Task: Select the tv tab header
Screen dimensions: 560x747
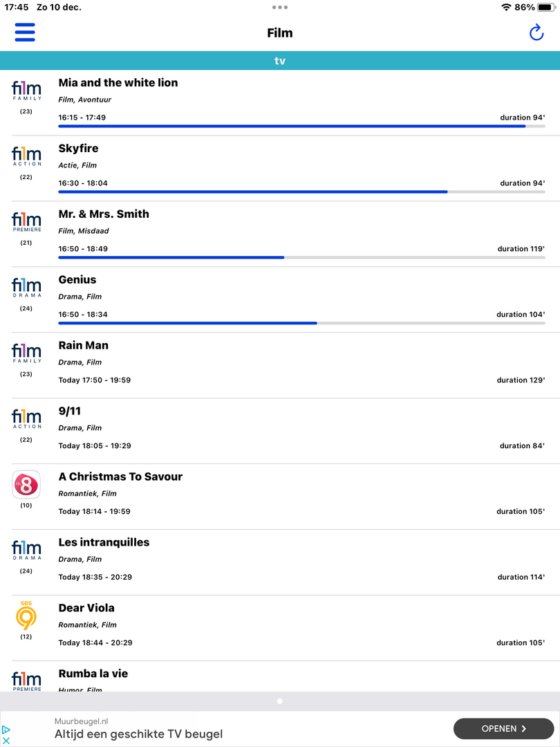Action: tap(280, 61)
